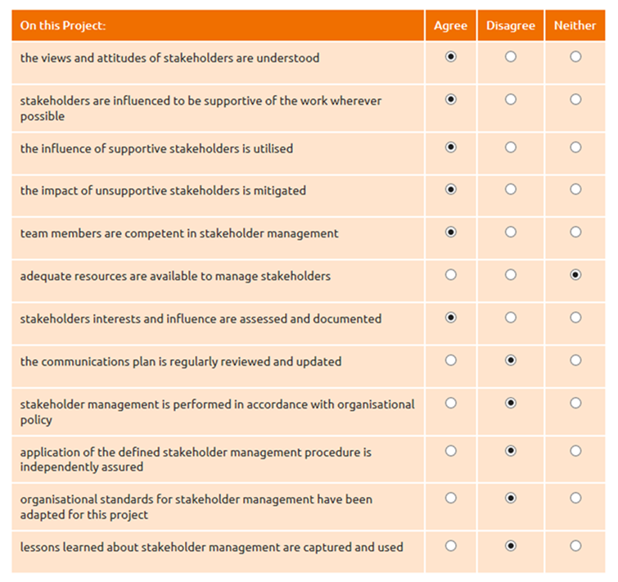Choose Neither for procedure independently assured
This screenshot has height=582, width=618.
tap(575, 451)
